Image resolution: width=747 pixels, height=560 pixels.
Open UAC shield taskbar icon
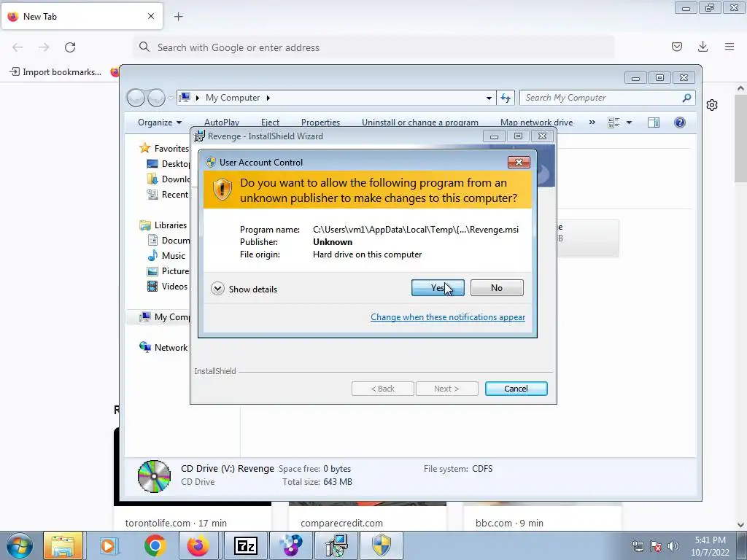[381, 545]
